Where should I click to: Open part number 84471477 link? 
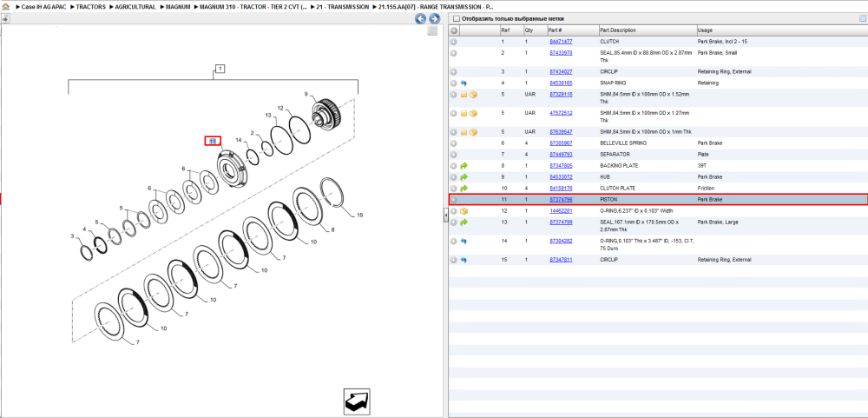[561, 42]
